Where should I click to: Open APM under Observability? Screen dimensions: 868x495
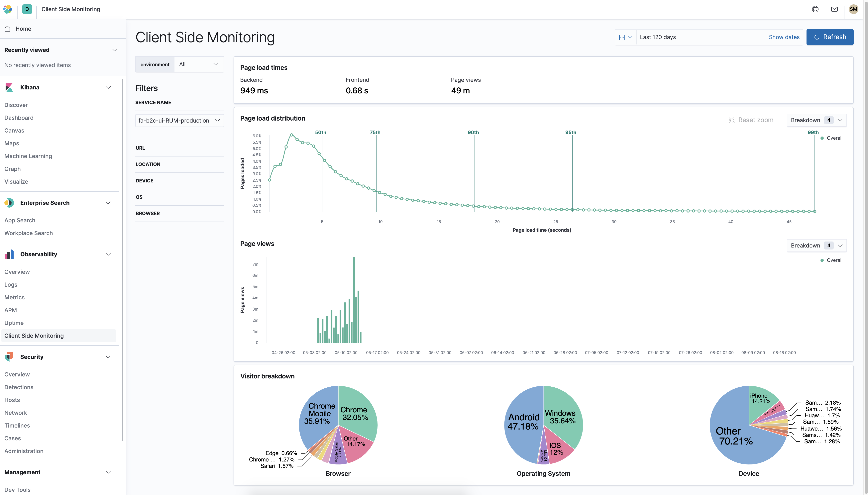click(11, 310)
